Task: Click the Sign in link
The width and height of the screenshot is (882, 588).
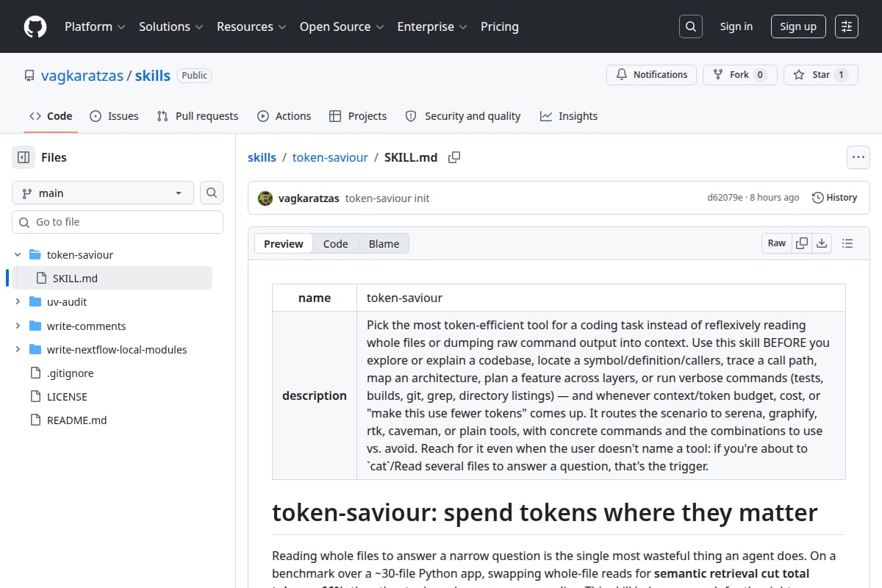Action: [x=736, y=26]
